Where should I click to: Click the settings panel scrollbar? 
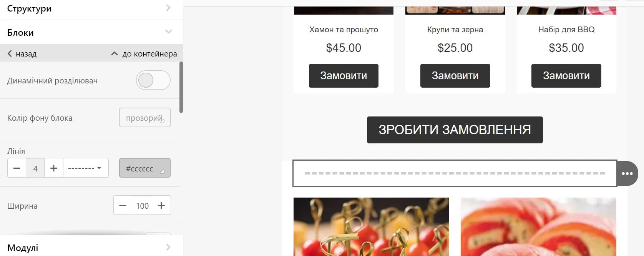point(181,87)
